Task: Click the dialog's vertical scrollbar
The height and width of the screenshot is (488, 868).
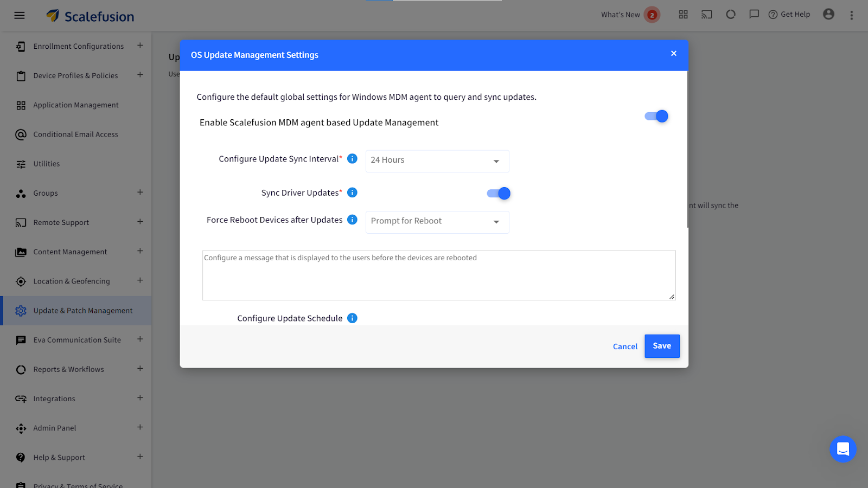Action: 687,149
